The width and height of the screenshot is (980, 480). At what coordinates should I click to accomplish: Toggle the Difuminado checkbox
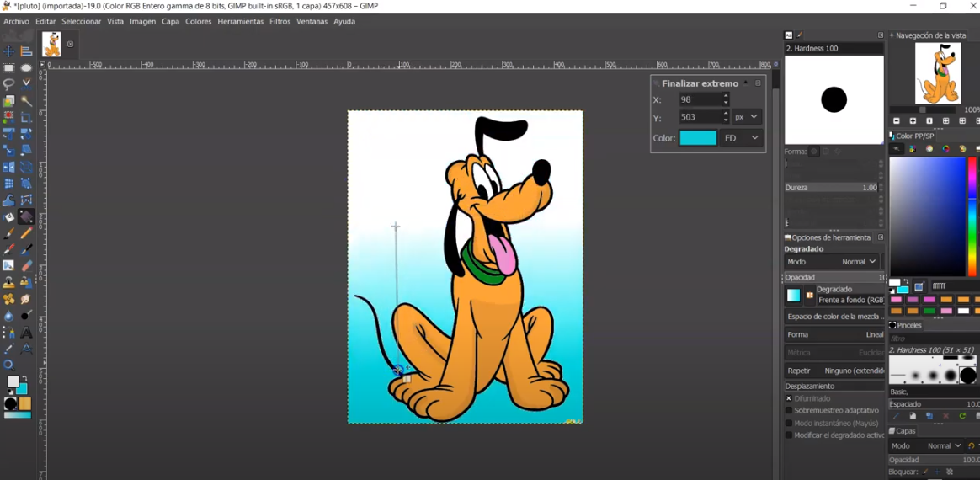point(789,398)
